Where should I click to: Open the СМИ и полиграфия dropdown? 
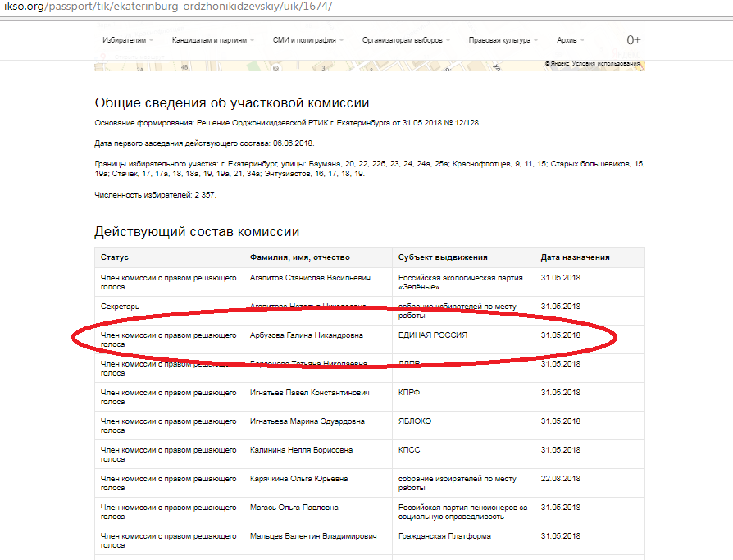(307, 40)
